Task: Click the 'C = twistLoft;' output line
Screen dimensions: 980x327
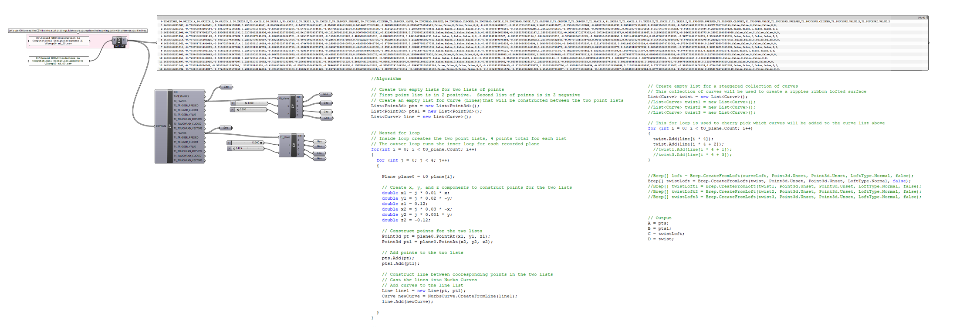Action: [x=666, y=234]
